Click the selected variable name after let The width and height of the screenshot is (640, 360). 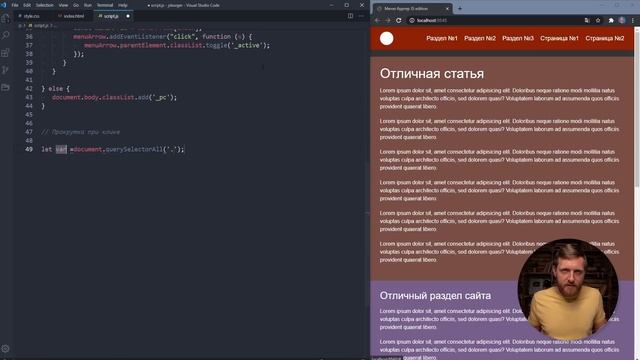tap(61, 149)
